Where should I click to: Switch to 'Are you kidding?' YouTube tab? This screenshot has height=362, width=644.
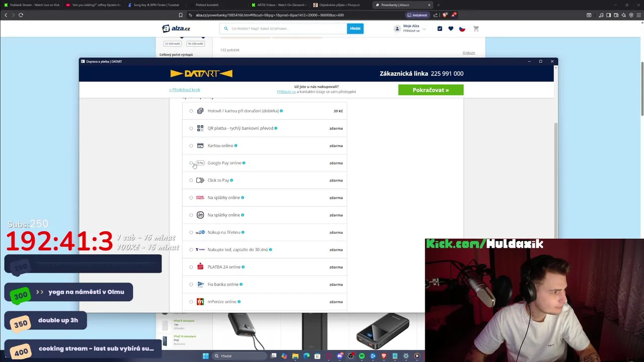tap(94, 5)
